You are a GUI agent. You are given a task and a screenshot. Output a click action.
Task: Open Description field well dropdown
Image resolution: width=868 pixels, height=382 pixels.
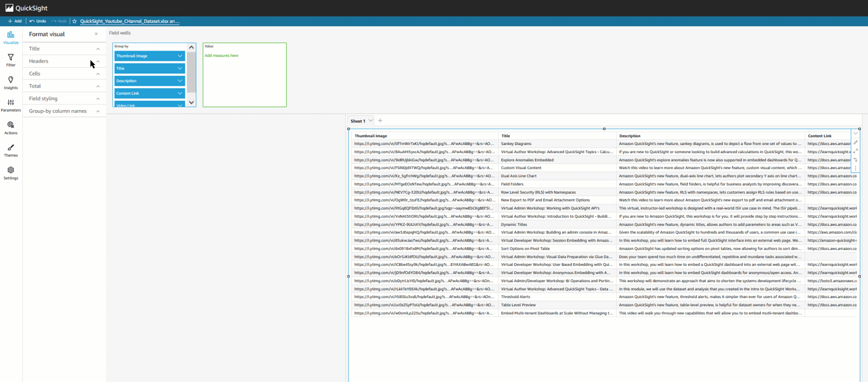coord(180,81)
